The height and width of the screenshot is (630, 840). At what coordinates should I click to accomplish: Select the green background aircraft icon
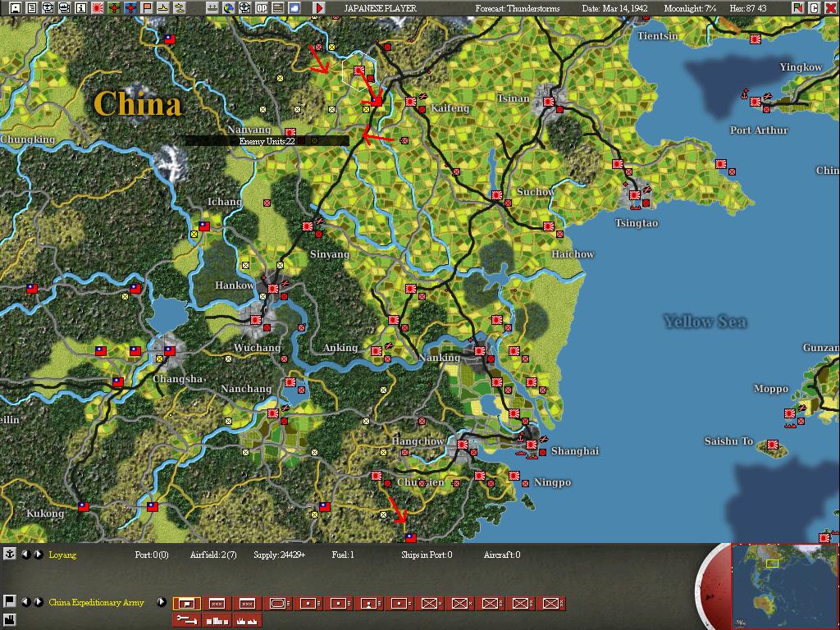point(114,8)
